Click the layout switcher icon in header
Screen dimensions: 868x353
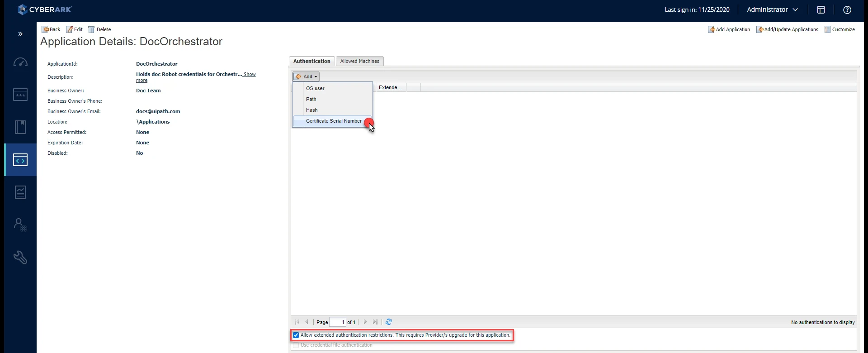[x=821, y=10]
